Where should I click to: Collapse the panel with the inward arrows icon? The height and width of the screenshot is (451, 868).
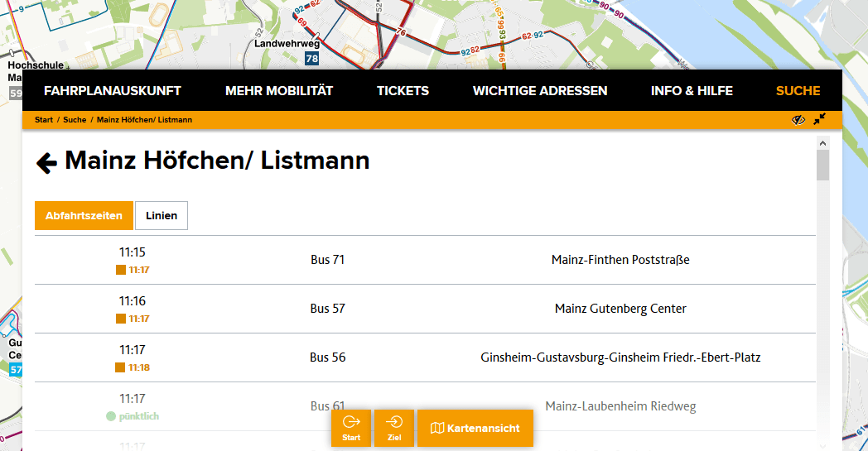point(819,120)
